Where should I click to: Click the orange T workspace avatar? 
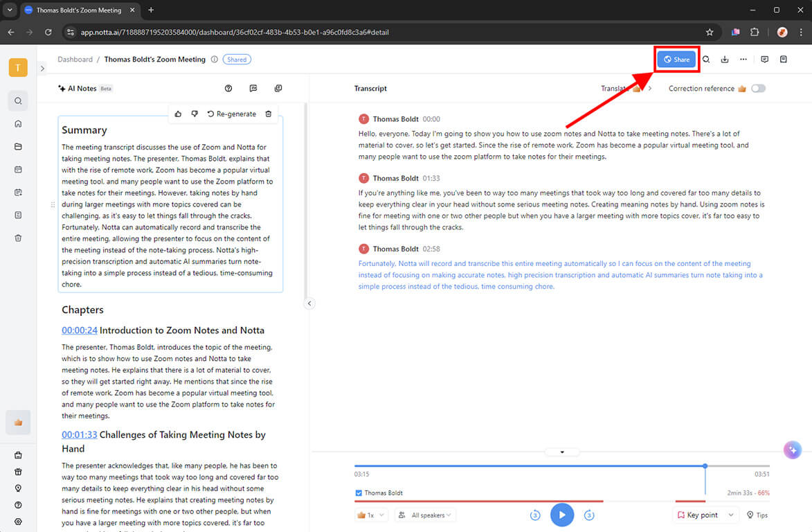(x=18, y=67)
